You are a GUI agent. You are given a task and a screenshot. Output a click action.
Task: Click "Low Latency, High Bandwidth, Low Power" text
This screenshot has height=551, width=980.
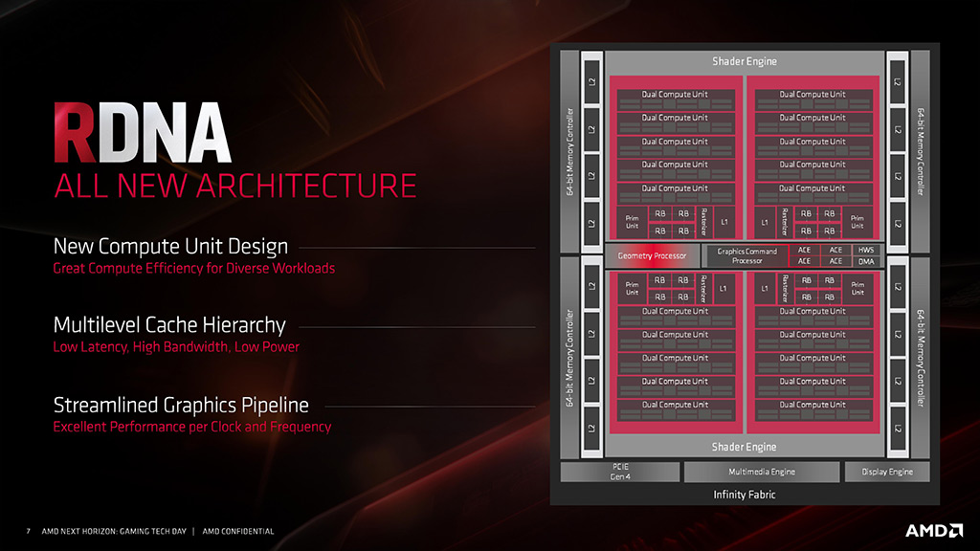point(176,347)
